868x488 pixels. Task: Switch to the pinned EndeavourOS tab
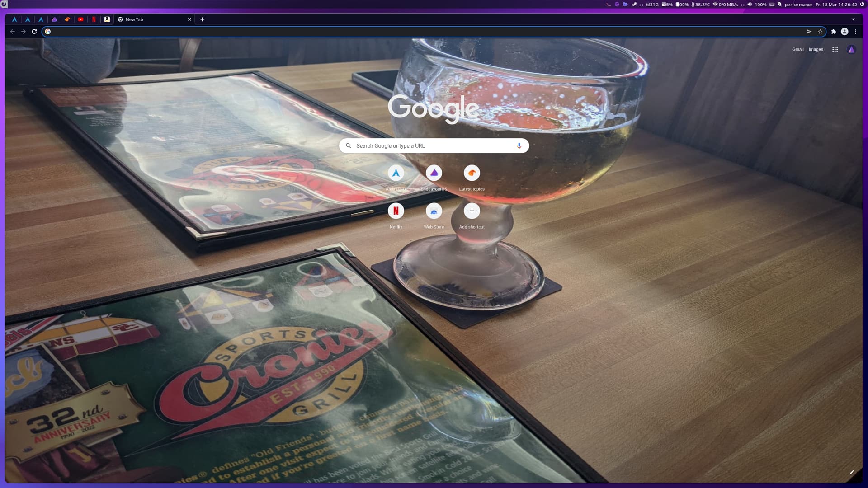(x=54, y=19)
